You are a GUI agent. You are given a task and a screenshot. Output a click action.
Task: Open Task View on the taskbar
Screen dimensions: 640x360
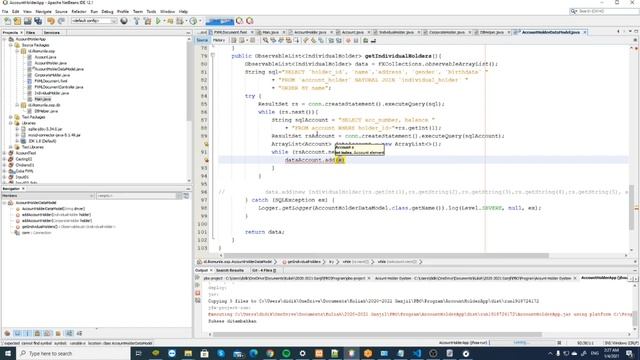(138, 353)
